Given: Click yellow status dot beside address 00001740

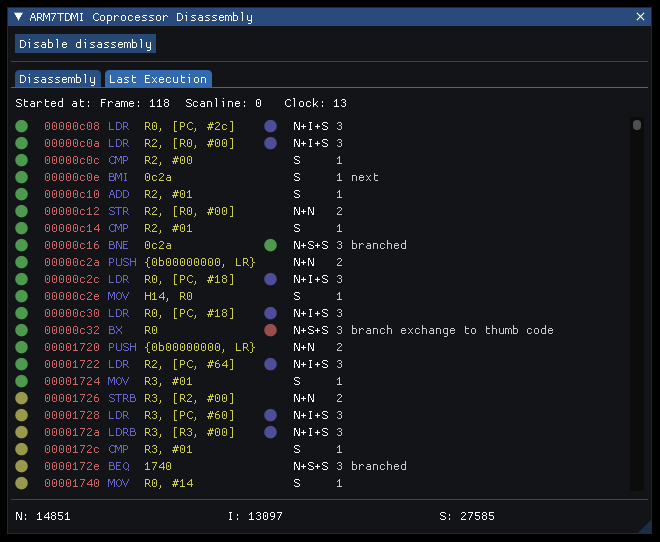Looking at the screenshot, I should (21, 483).
